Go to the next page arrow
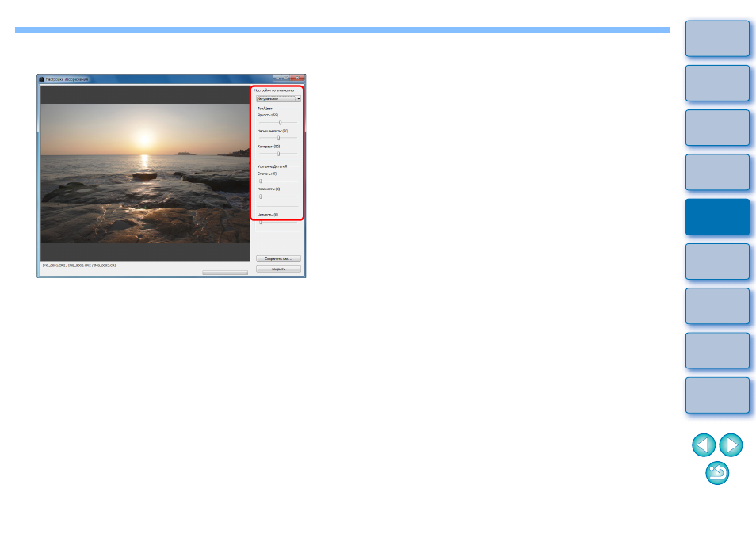 [731, 444]
